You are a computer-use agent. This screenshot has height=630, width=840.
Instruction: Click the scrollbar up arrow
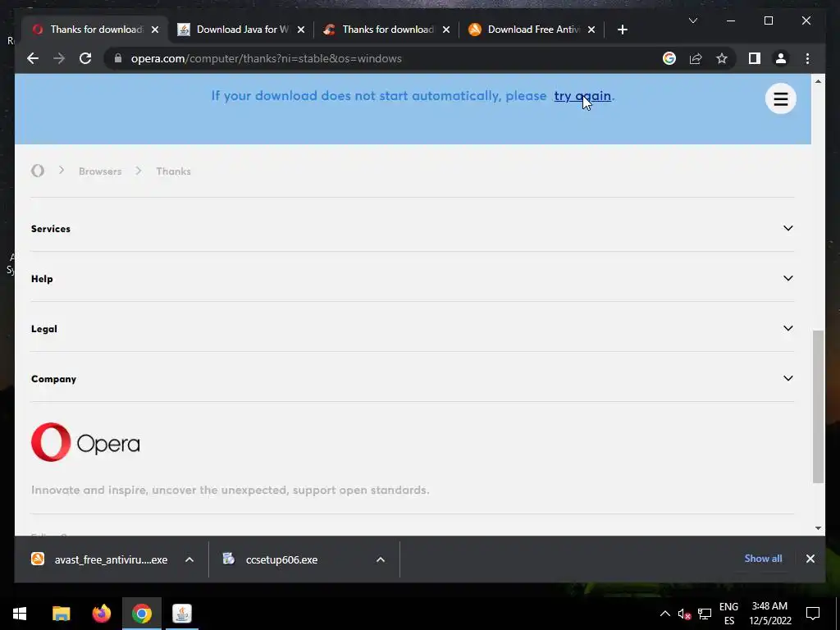click(x=818, y=81)
